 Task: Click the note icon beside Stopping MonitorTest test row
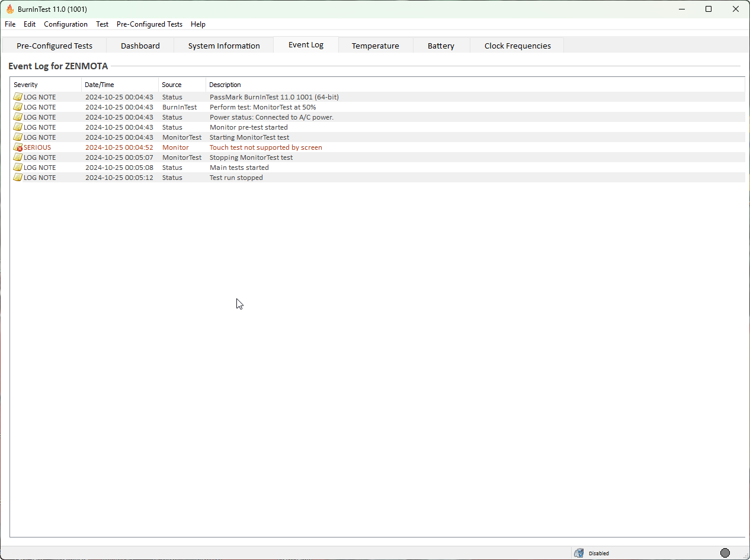18,157
